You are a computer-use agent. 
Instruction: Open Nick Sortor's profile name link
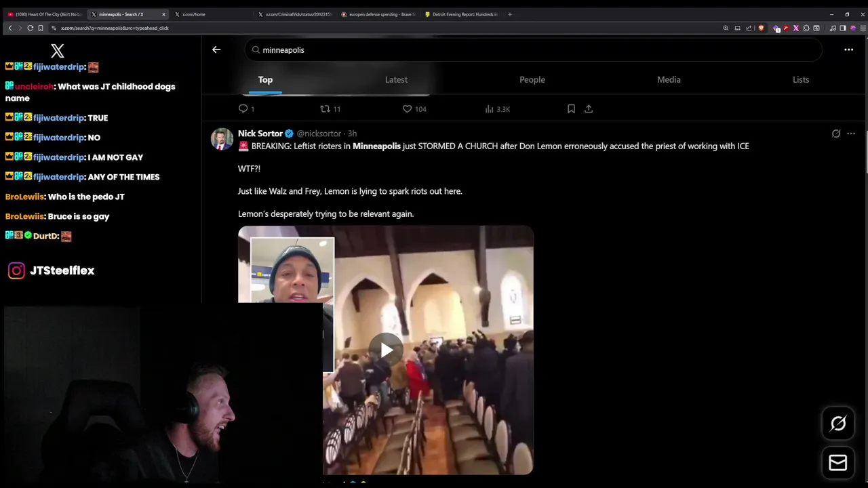pyautogui.click(x=260, y=134)
